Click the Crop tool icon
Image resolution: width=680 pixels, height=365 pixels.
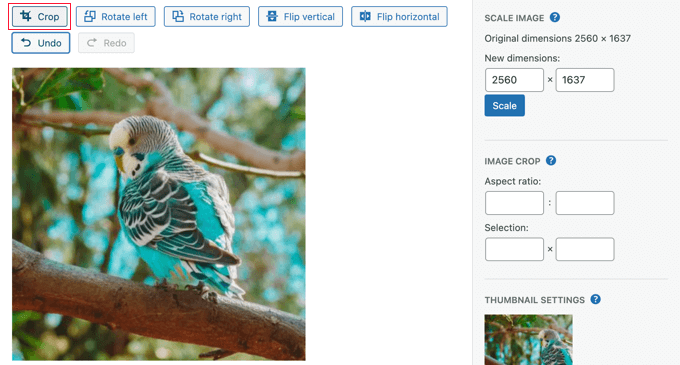tap(26, 16)
